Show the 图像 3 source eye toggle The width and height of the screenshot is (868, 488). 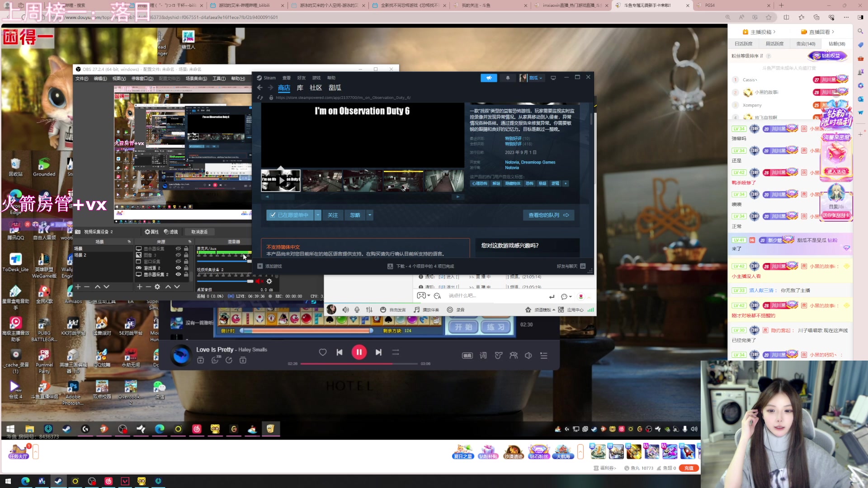[178, 255]
